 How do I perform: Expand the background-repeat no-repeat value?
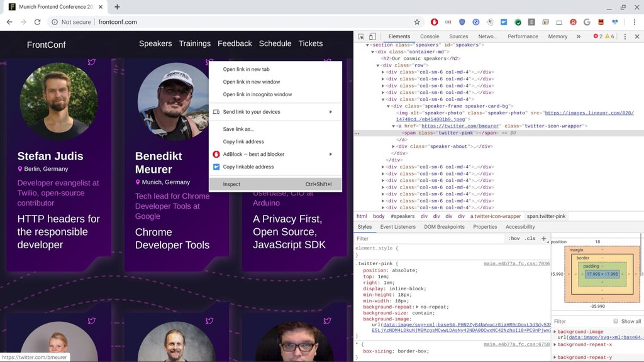tap(418, 307)
